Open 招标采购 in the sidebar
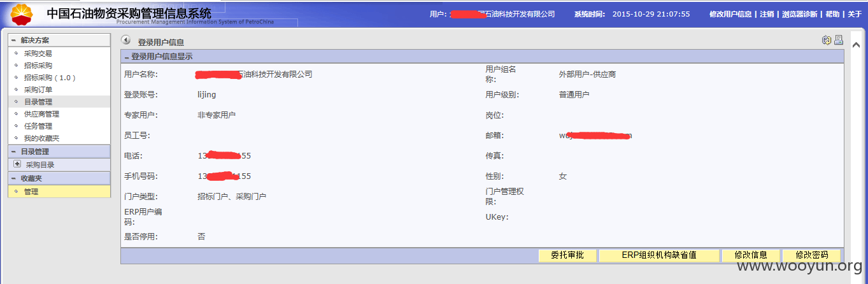Viewport: 868px width, 284px height. pos(38,66)
